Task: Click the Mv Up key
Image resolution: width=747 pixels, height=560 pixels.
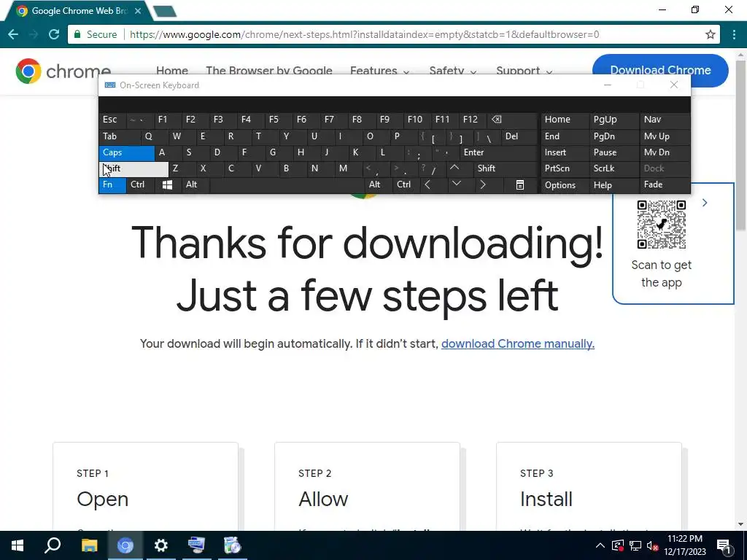Action: [665, 136]
